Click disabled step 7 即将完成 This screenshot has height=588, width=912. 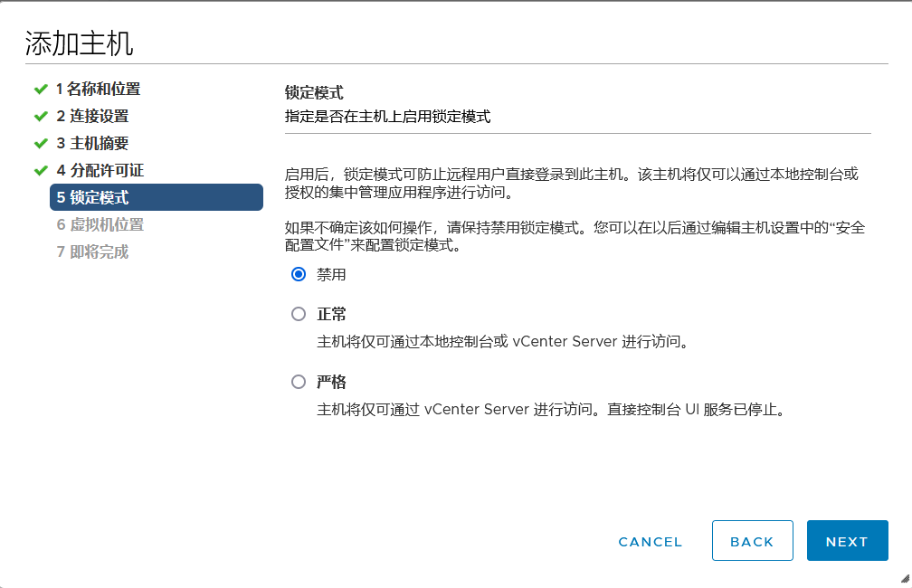click(x=92, y=251)
